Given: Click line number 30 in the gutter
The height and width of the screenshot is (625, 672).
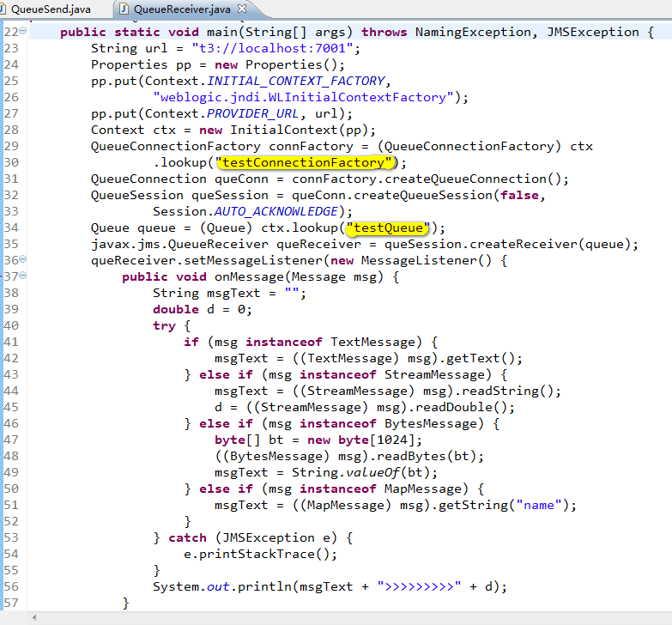Looking at the screenshot, I should click(x=10, y=162).
